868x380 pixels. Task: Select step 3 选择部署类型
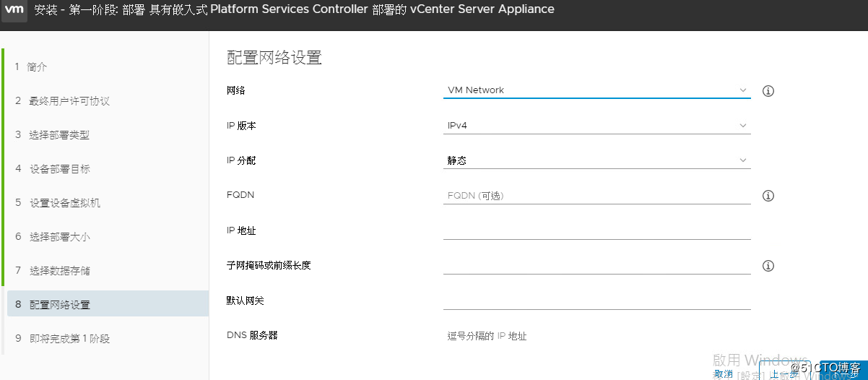click(x=59, y=135)
